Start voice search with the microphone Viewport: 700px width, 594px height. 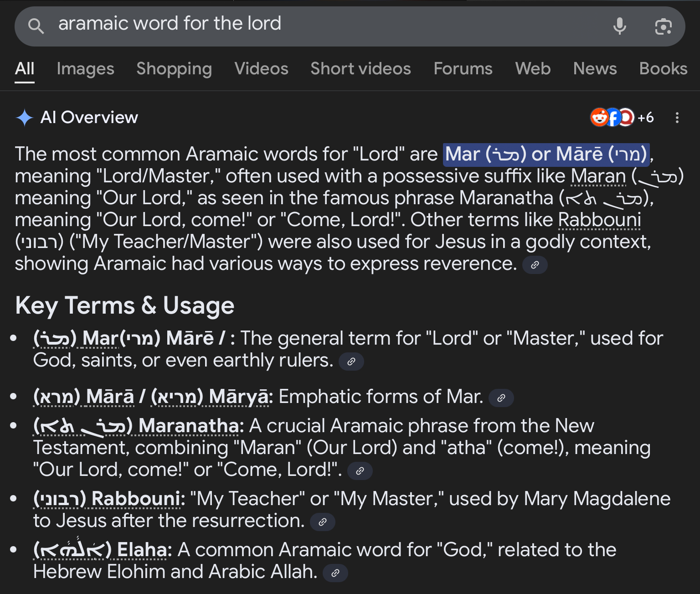click(x=619, y=26)
